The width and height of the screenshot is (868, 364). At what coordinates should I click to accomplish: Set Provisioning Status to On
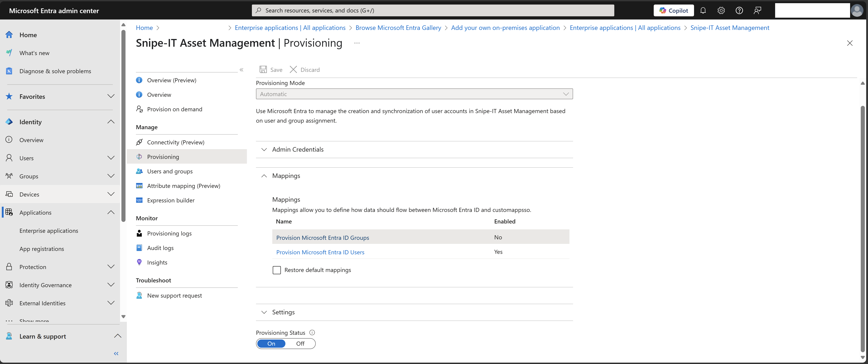[x=271, y=343]
